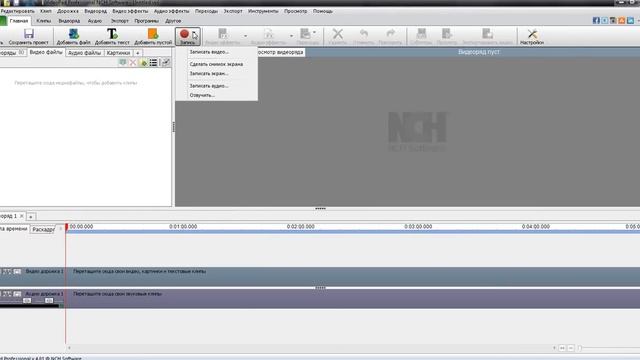Click the Экспортировать видео toolbar icon

coord(487,33)
